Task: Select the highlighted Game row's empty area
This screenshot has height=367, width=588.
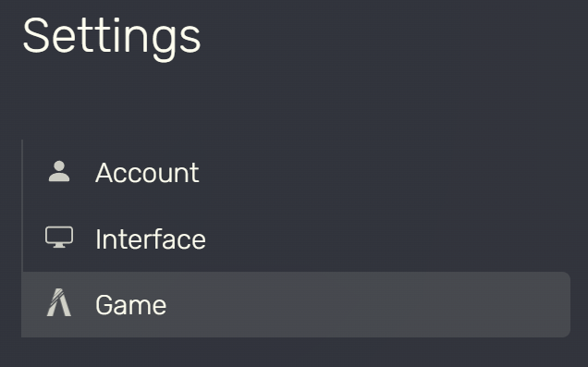Action: click(x=368, y=304)
